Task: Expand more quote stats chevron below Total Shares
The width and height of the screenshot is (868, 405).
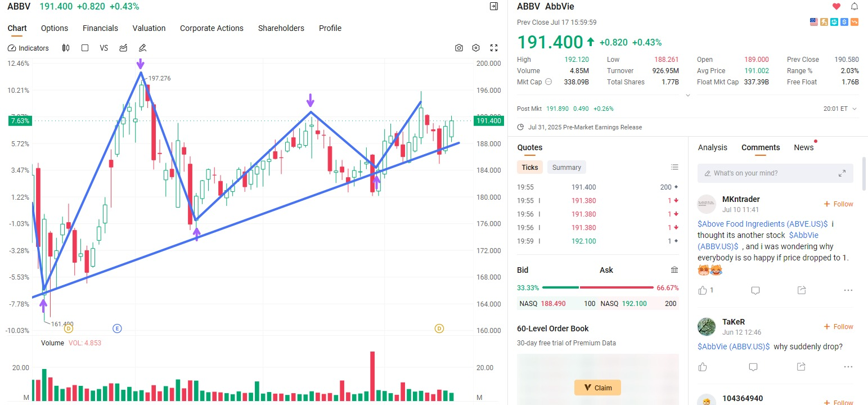Action: [687, 95]
